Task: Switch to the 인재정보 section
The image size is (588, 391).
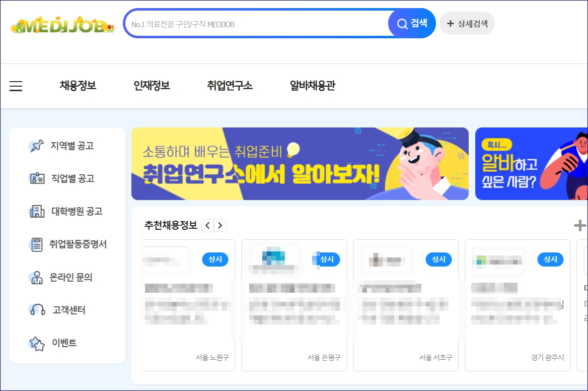Action: [x=152, y=86]
